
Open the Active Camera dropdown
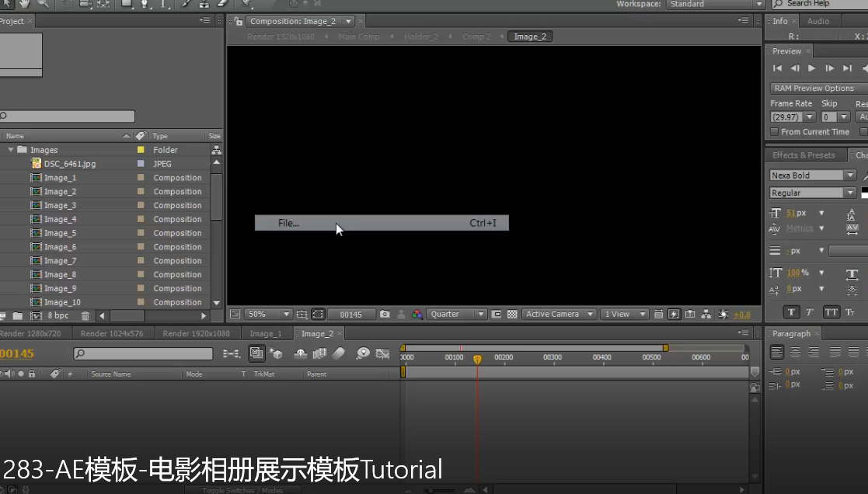coord(559,315)
